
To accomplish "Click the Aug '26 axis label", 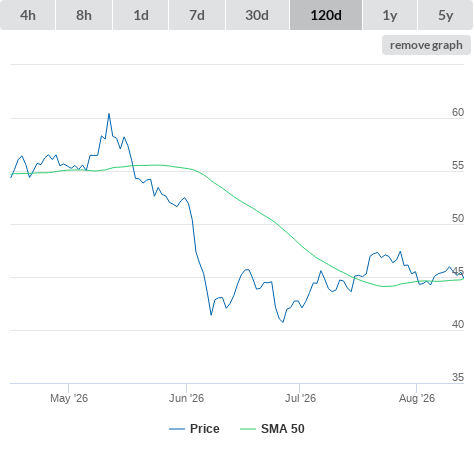I will pyautogui.click(x=417, y=398).
